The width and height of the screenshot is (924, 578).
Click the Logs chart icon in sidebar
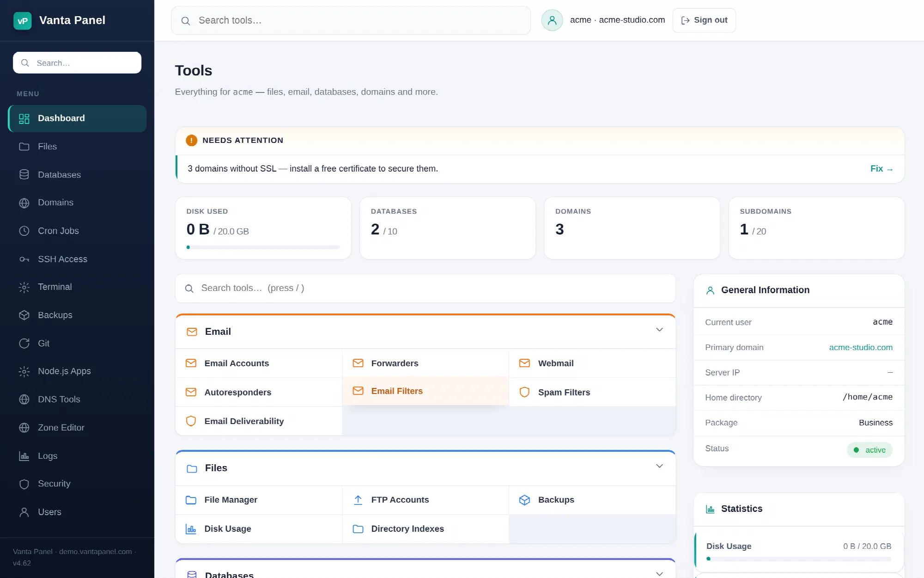[x=24, y=456]
